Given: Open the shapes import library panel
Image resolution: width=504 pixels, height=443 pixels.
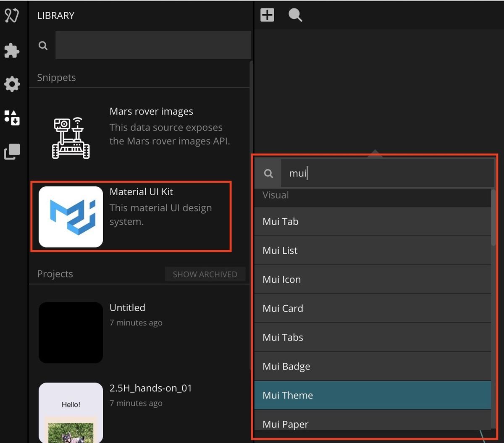Looking at the screenshot, I should pos(12,118).
